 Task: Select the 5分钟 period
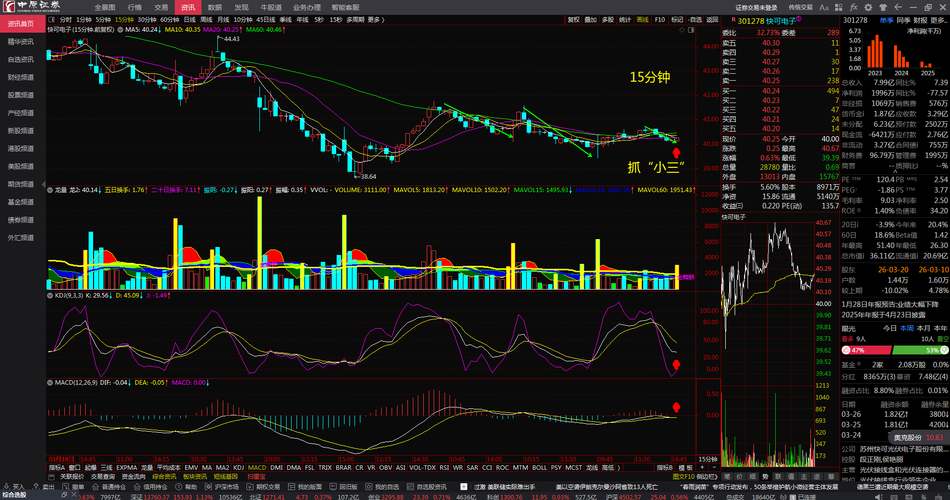[104, 19]
